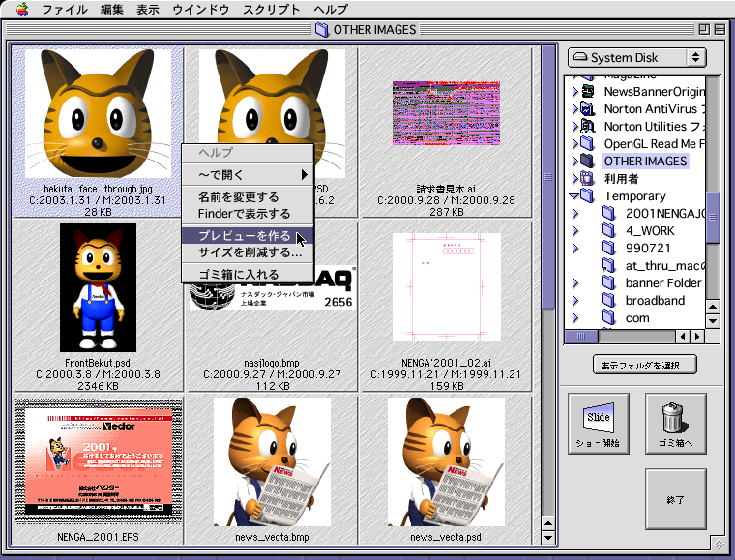The height and width of the screenshot is (560, 735).
Task: Open the ファイル menu
Action: (x=64, y=10)
